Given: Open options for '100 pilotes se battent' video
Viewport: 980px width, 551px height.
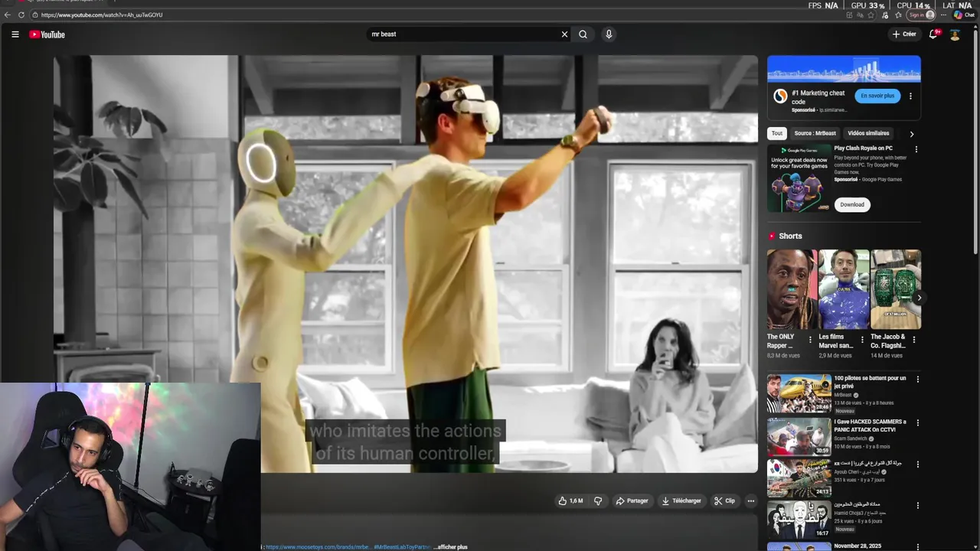Looking at the screenshot, I should (x=918, y=379).
